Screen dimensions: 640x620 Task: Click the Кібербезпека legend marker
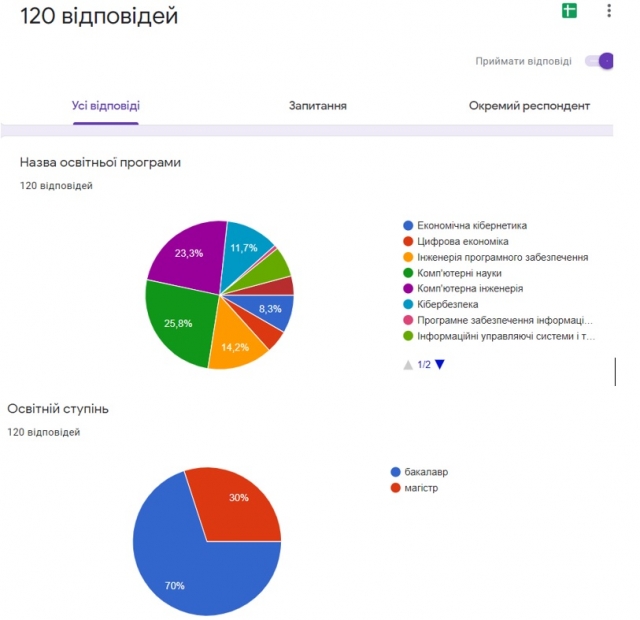click(x=408, y=304)
